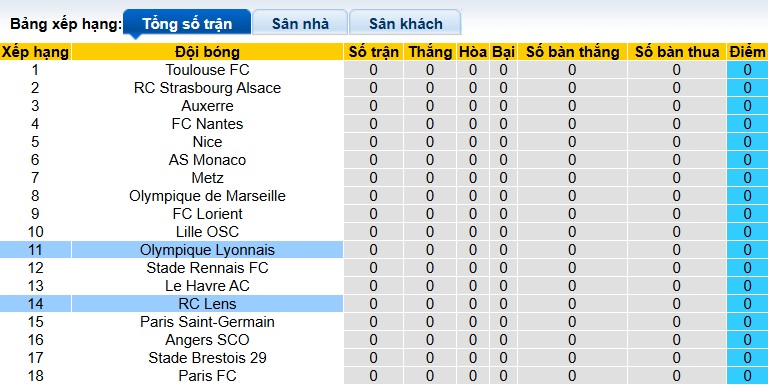The image size is (768, 385).
Task: Click FC Nantes in the standings
Action: click(207, 124)
